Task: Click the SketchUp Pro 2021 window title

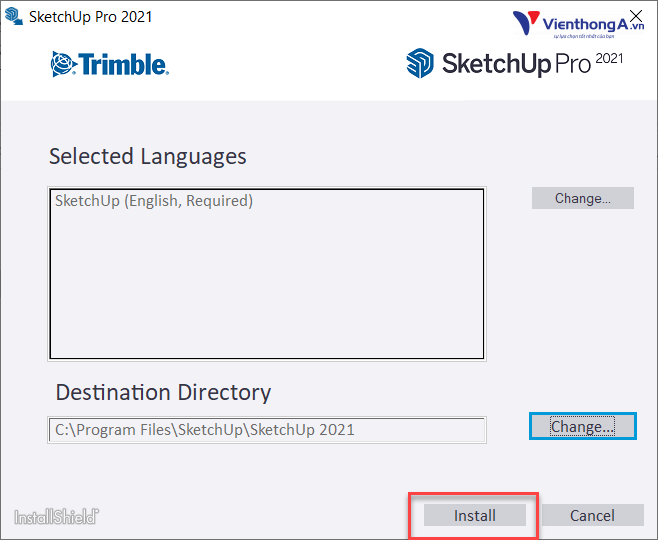Action: point(90,17)
